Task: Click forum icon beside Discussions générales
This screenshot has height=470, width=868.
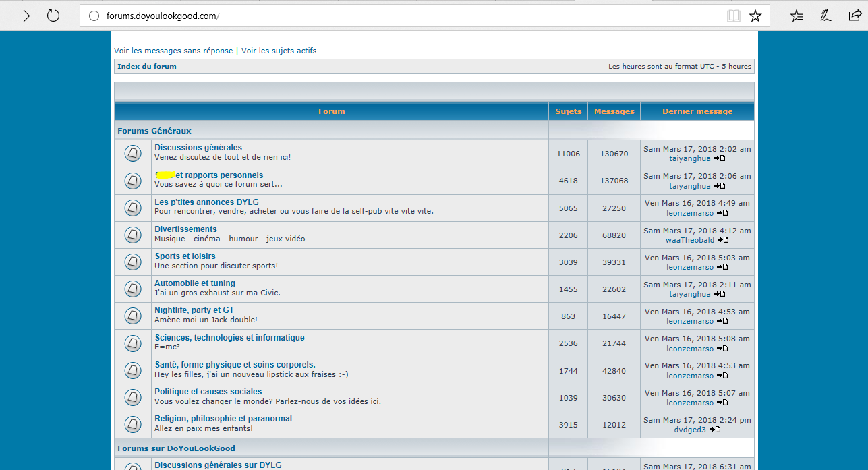Action: pos(133,154)
